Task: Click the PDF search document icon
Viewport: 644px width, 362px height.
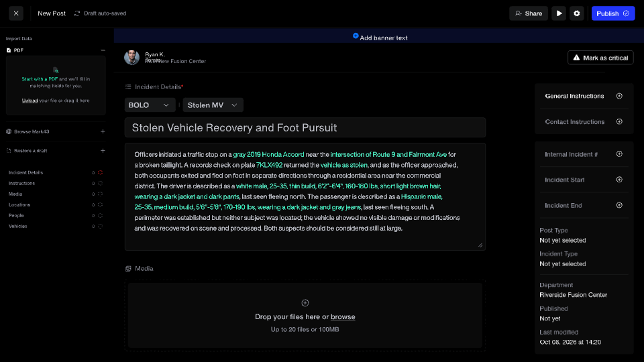Action: pyautogui.click(x=56, y=70)
